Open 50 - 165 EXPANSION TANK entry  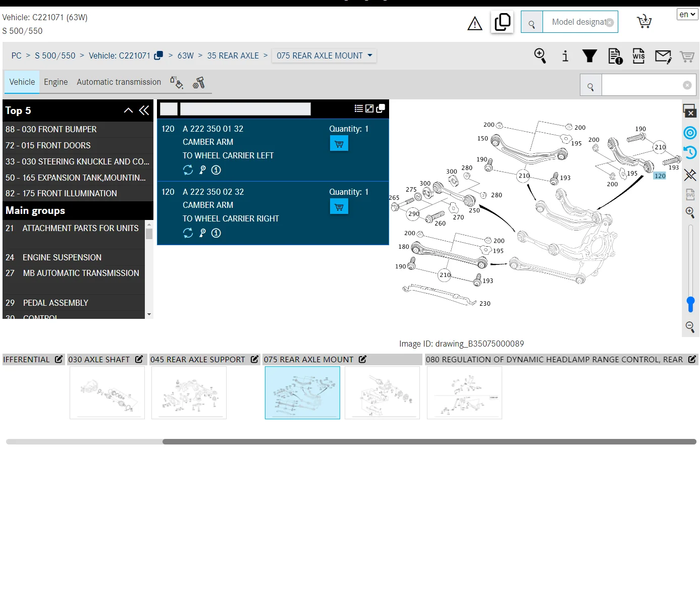[x=78, y=178]
